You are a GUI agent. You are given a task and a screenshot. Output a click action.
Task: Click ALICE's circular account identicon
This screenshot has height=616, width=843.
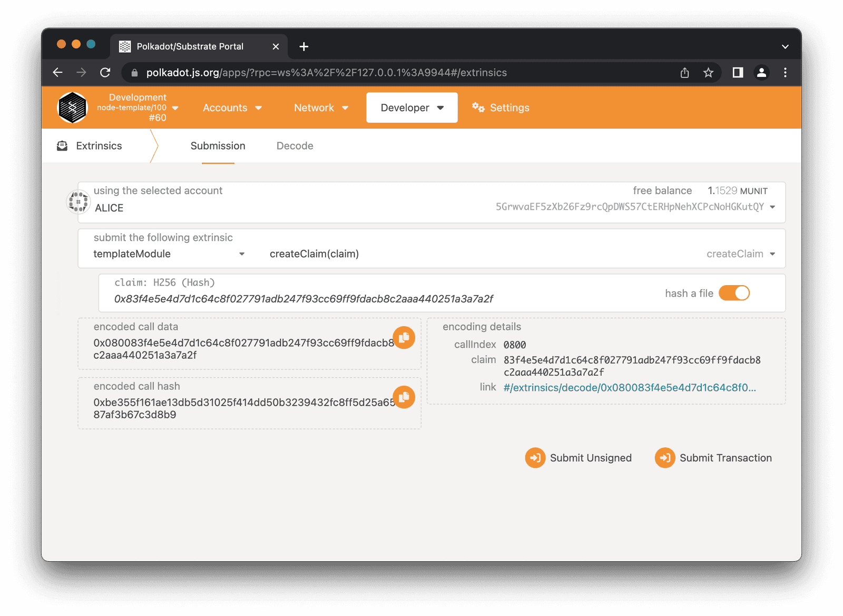(78, 201)
